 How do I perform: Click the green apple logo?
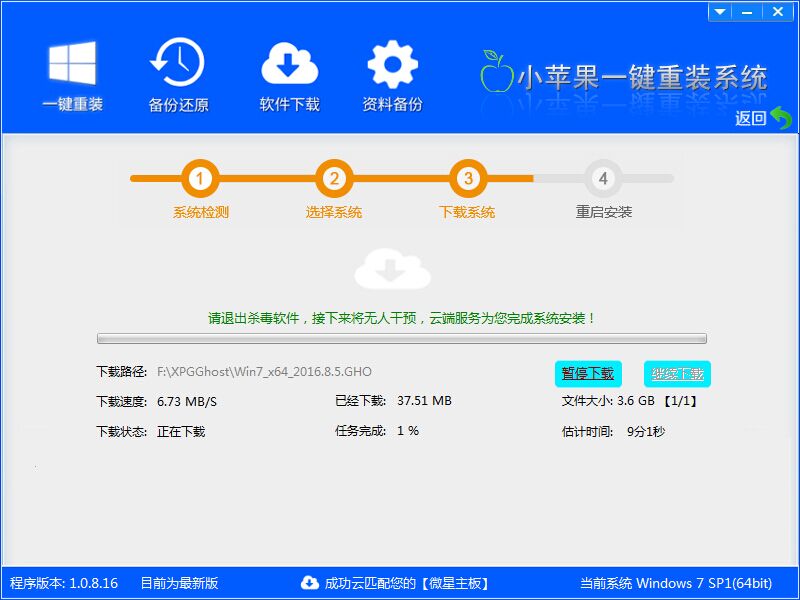496,71
